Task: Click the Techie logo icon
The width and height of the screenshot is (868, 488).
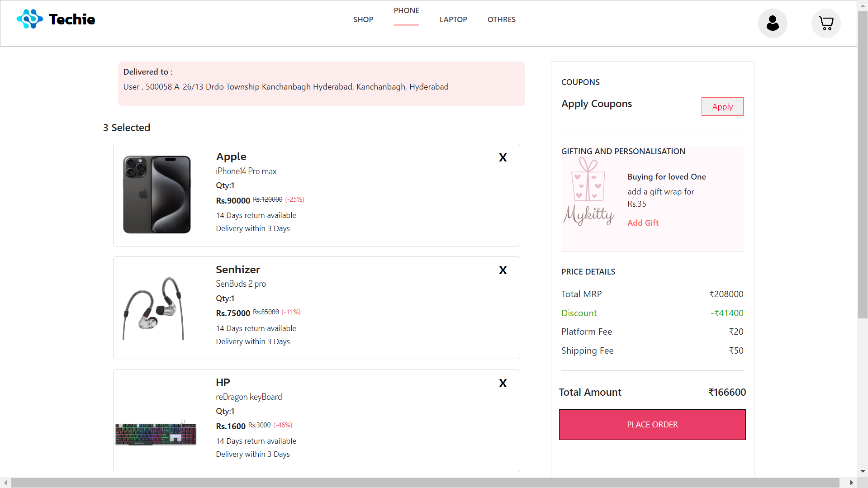Action: pos(30,19)
